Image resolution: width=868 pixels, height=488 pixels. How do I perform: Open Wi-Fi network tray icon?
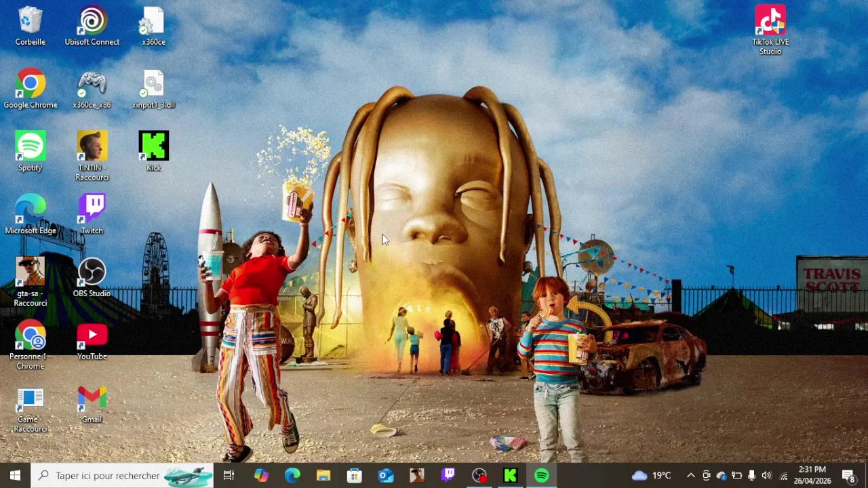784,476
